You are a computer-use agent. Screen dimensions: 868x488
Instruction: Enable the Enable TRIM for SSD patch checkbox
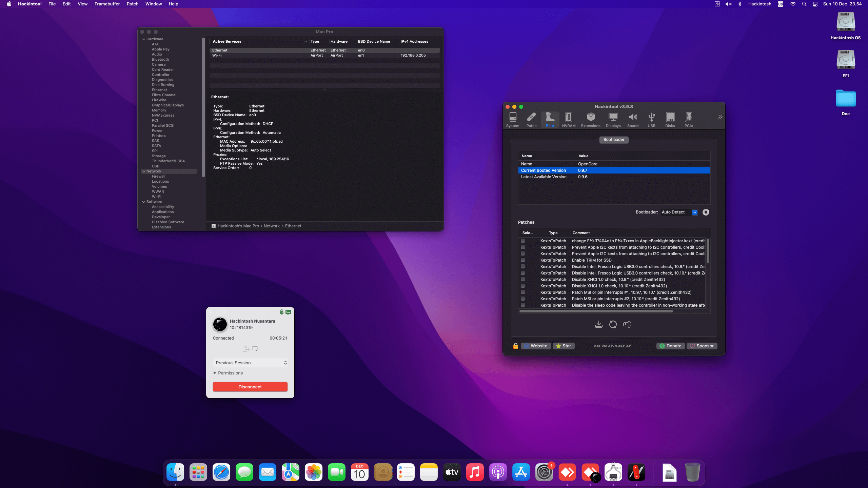click(x=523, y=260)
